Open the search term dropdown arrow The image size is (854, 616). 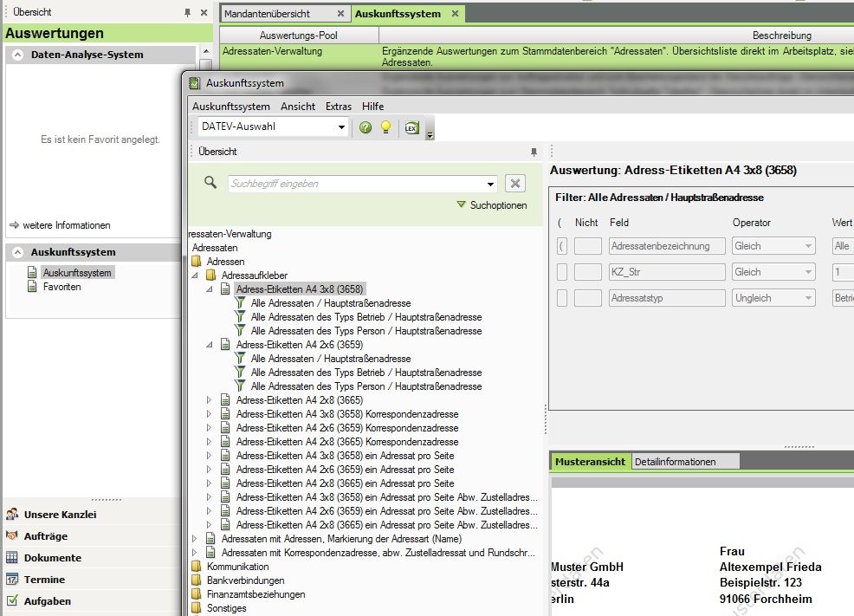pyautogui.click(x=490, y=184)
